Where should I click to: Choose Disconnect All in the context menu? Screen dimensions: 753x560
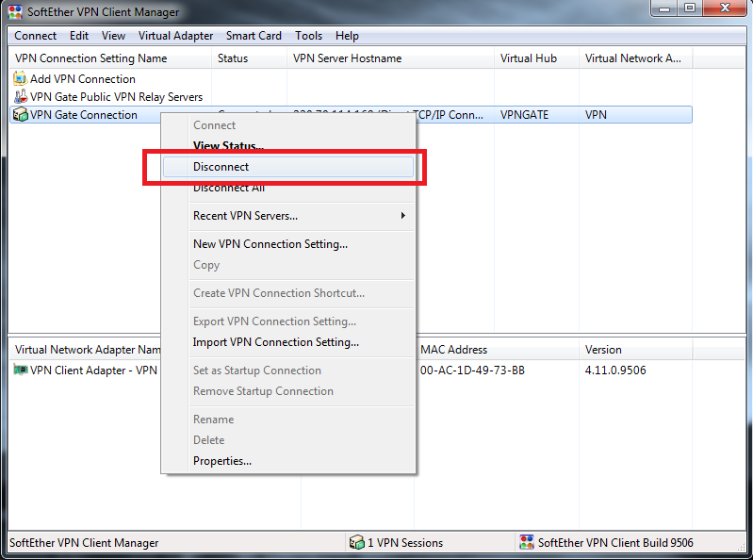(288, 188)
